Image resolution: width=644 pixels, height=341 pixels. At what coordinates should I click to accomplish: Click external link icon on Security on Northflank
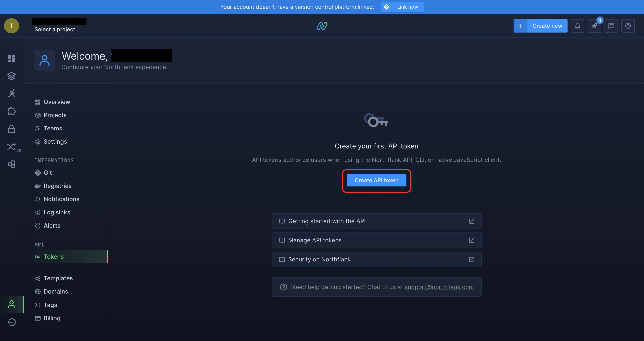pos(472,260)
